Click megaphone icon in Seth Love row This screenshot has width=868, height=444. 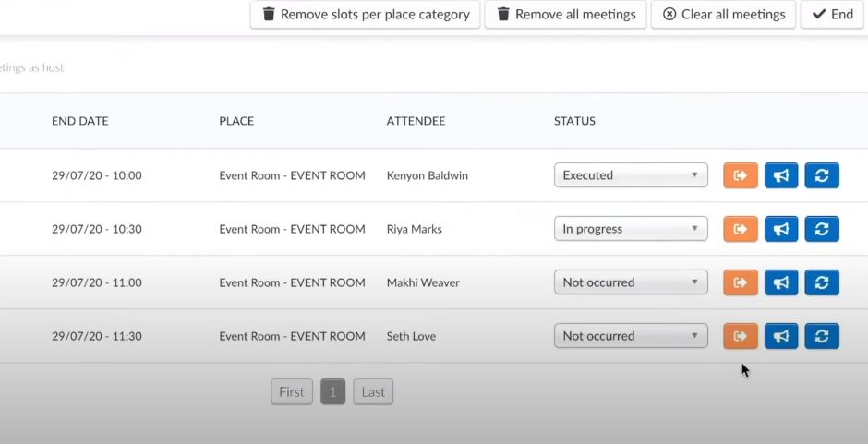click(x=781, y=336)
